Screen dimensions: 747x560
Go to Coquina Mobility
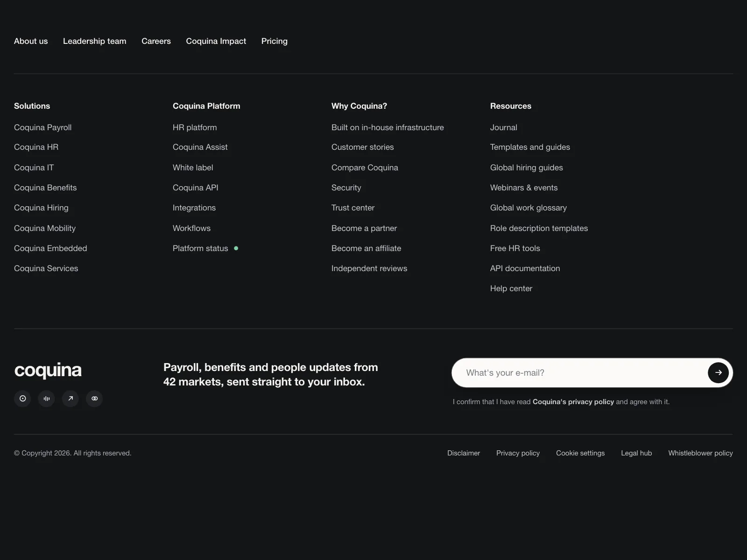coord(45,228)
